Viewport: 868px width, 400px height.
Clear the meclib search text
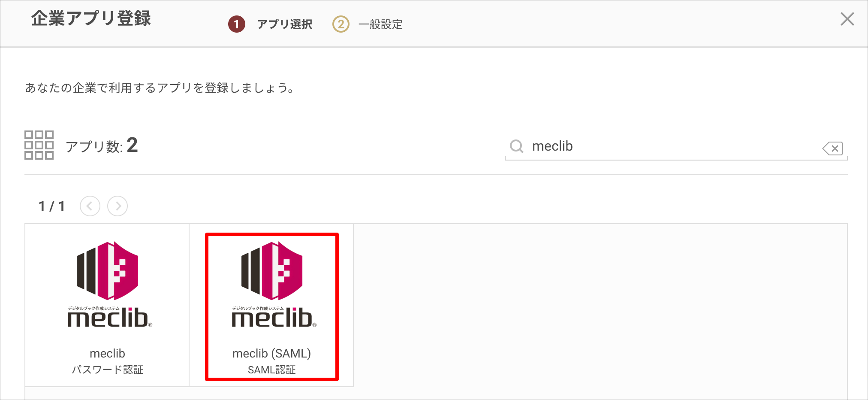coord(832,148)
